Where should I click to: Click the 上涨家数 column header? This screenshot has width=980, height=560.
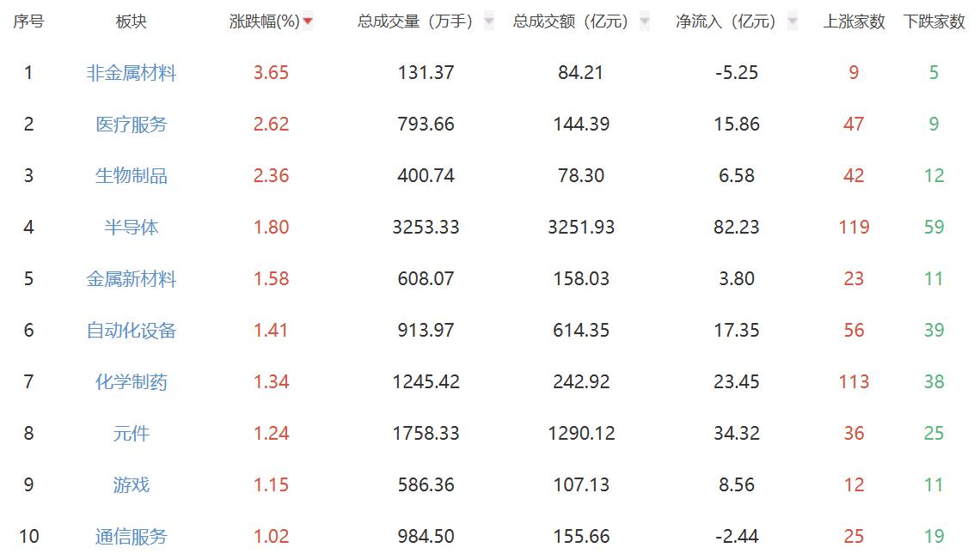coord(854,21)
